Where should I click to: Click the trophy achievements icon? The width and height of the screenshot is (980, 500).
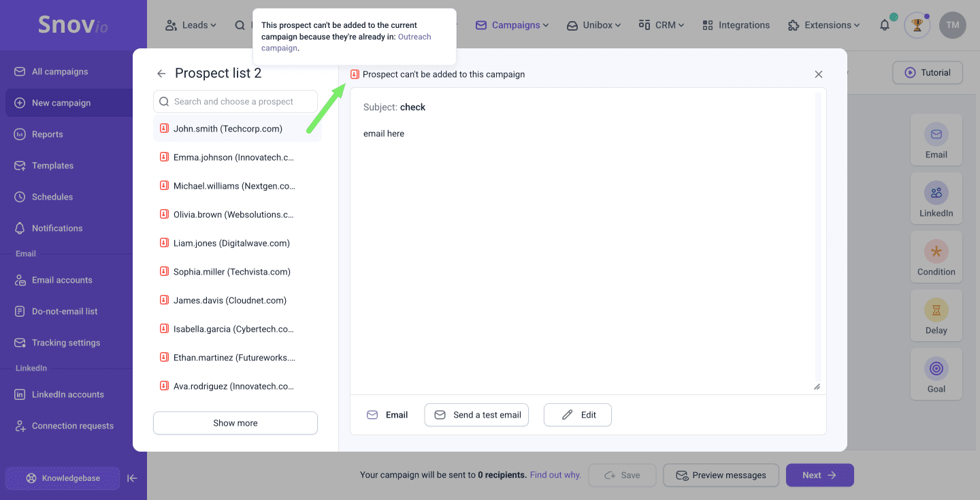point(917,25)
